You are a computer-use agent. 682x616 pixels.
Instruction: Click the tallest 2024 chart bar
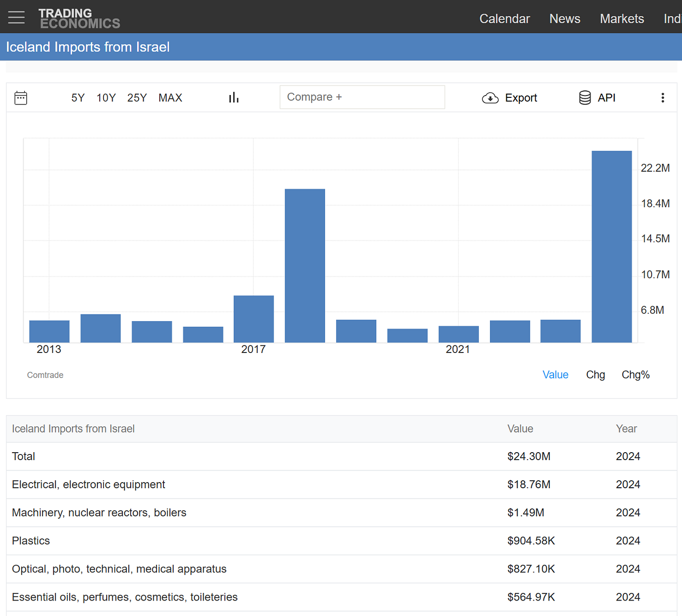[x=611, y=247]
